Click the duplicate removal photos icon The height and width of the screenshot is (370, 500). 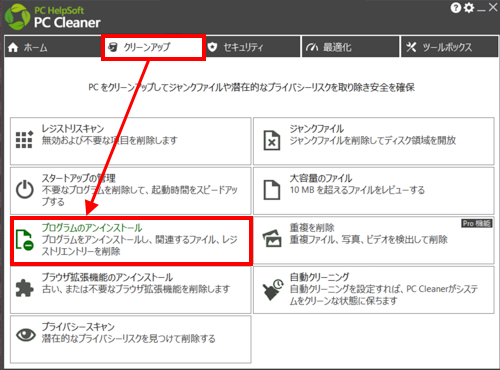click(272, 238)
